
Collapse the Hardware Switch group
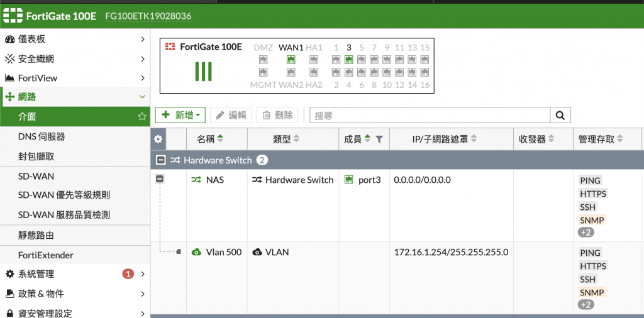coord(161,160)
